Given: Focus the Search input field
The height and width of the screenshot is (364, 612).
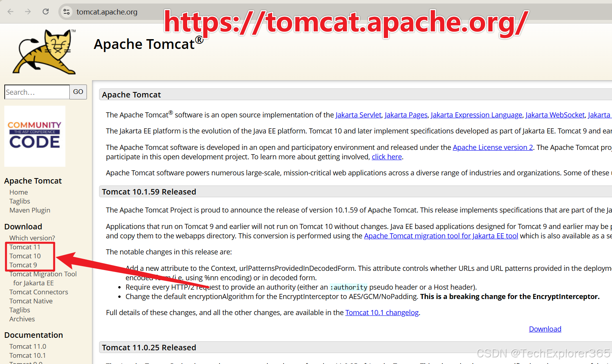Looking at the screenshot, I should point(37,92).
